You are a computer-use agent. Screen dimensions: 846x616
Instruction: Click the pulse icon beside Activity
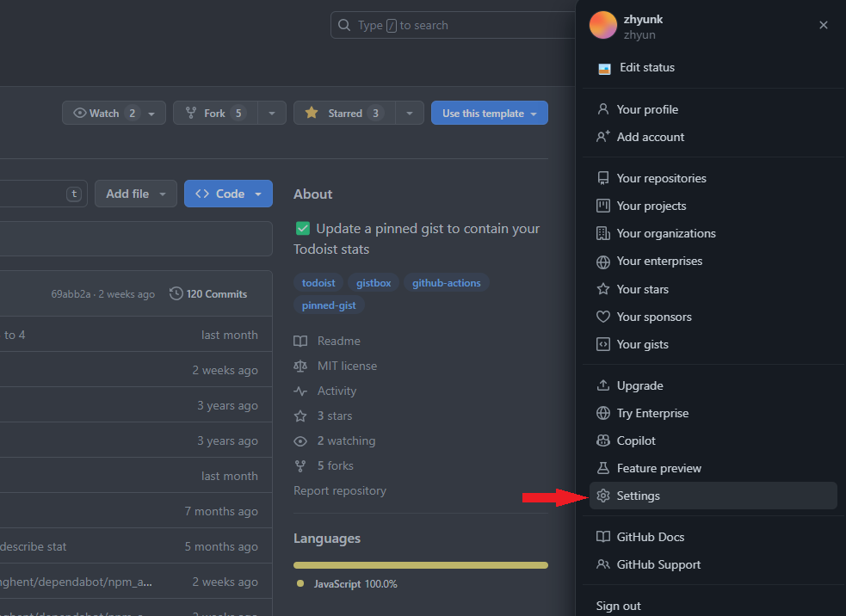pos(300,391)
